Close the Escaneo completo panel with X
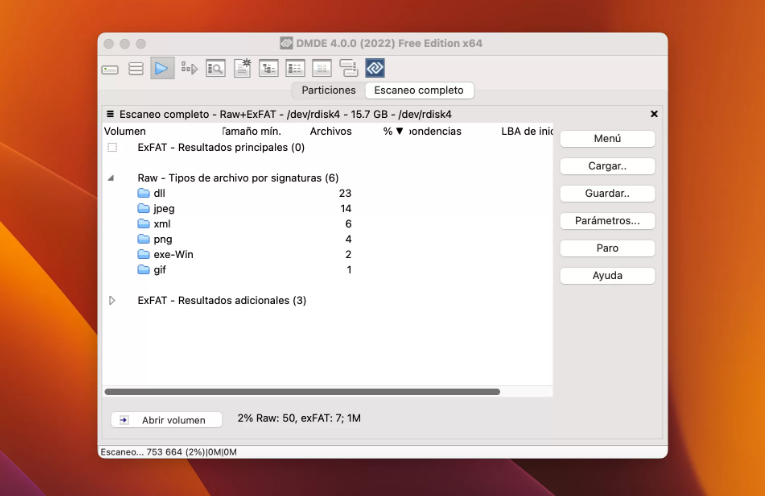This screenshot has height=496, width=765. point(654,114)
